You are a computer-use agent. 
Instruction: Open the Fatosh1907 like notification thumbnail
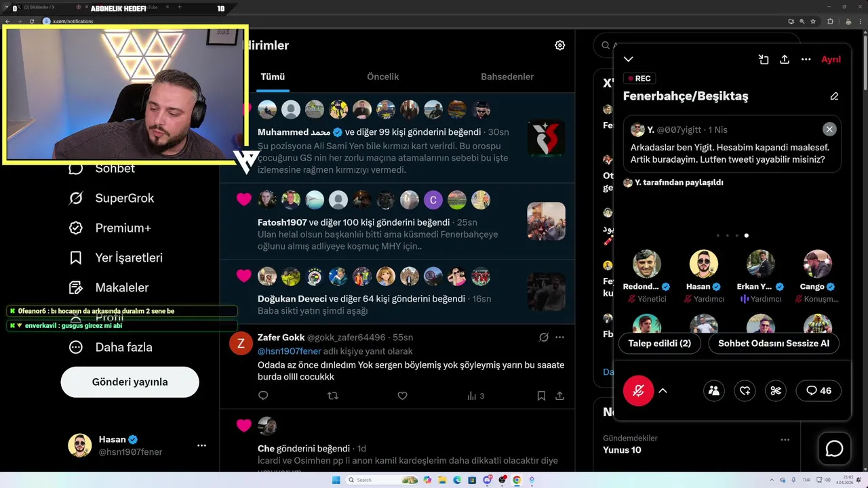(547, 221)
